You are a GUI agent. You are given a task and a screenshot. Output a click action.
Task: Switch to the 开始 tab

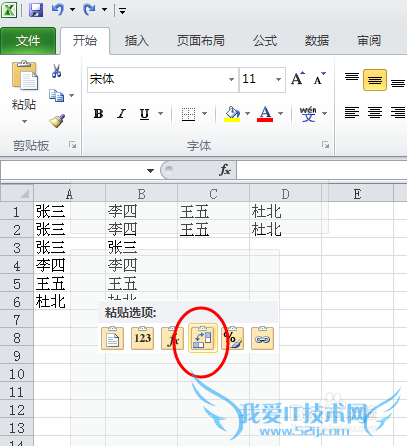click(x=85, y=41)
